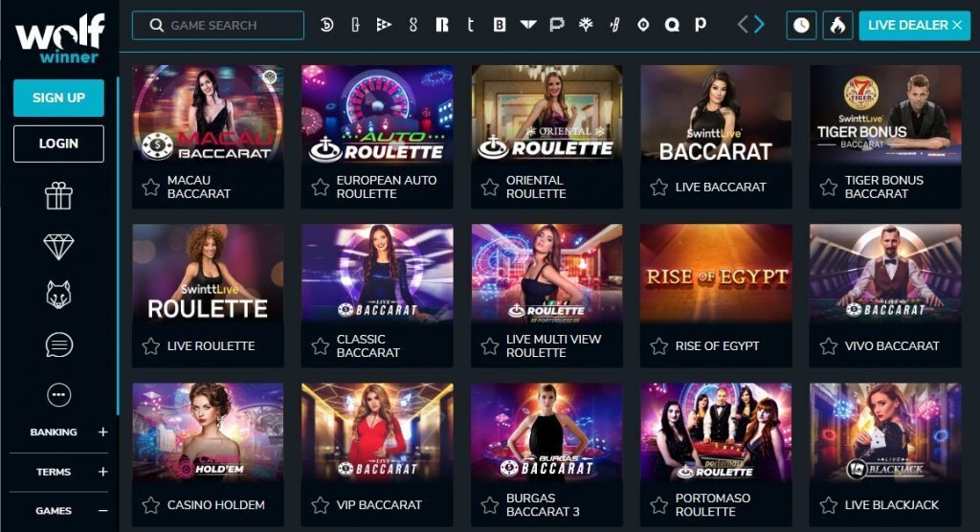Expand the Terms section plus sign
Image resolution: width=980 pixels, height=532 pixels.
pos(103,472)
